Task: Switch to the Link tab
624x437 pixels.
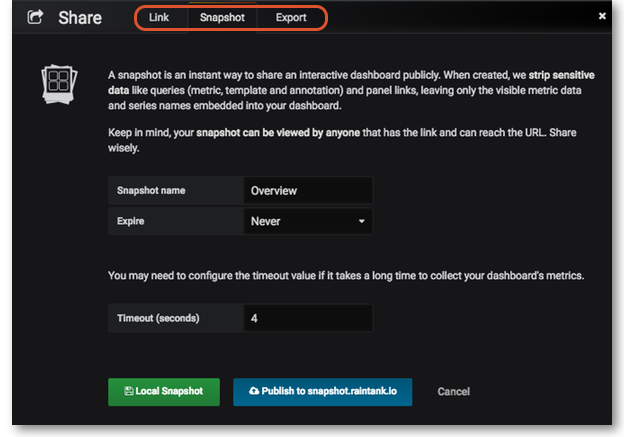Action: (x=159, y=18)
